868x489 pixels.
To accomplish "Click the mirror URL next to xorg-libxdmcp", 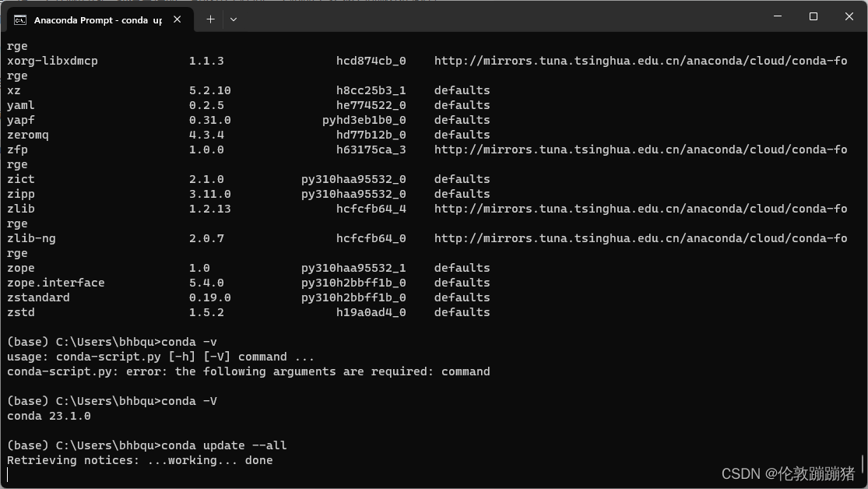I will 646,60.
